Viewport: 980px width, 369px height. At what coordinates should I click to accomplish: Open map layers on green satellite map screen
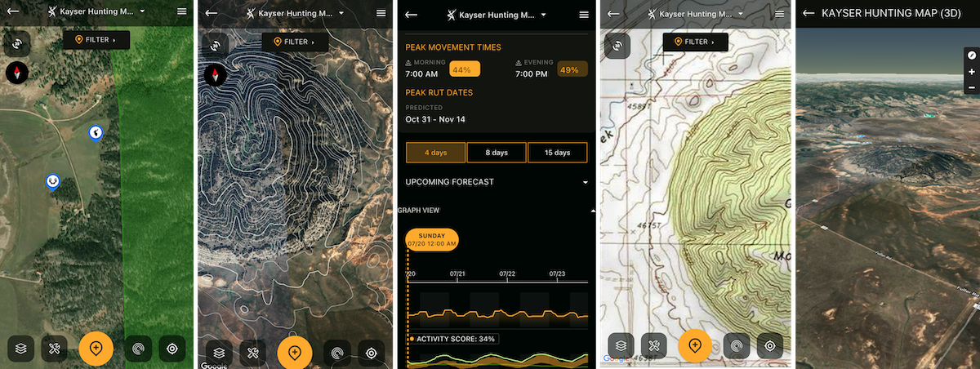20,349
